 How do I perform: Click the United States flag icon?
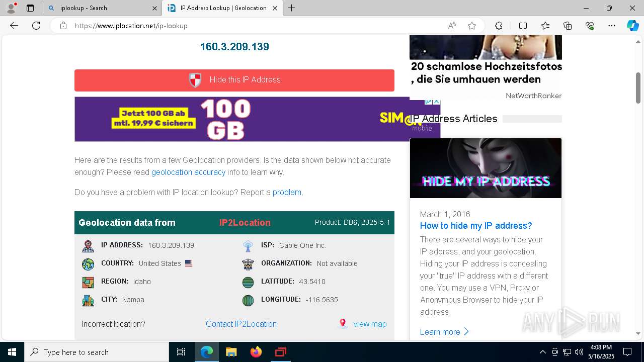click(189, 263)
